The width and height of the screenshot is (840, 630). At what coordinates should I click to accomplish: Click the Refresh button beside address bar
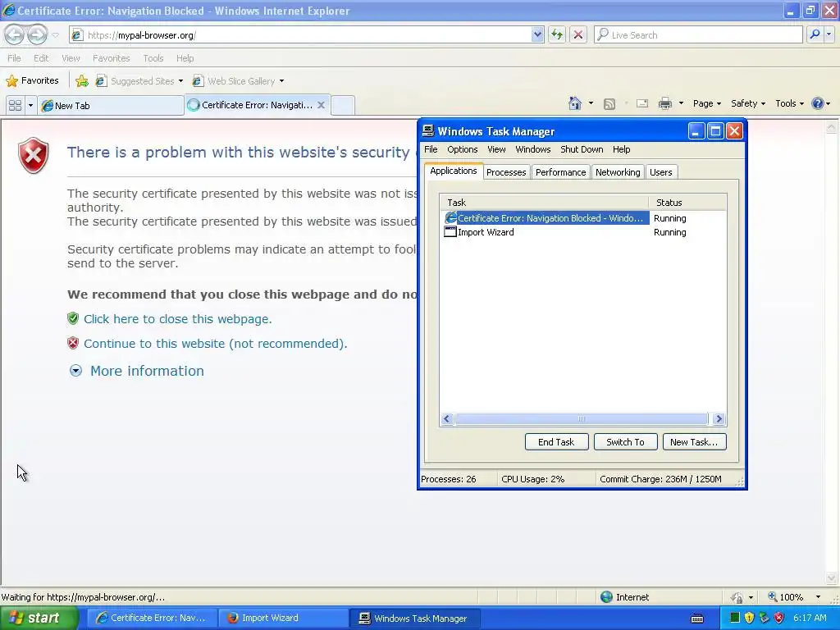(557, 34)
